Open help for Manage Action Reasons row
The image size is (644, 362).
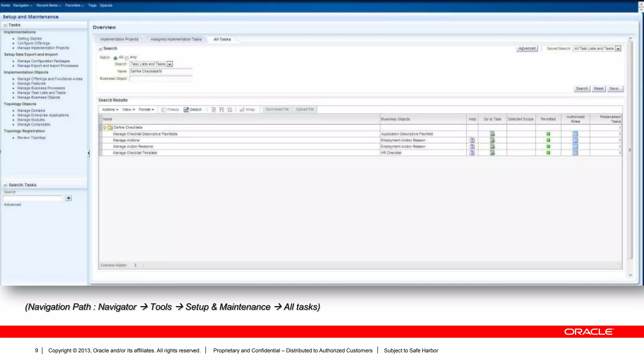pyautogui.click(x=472, y=146)
